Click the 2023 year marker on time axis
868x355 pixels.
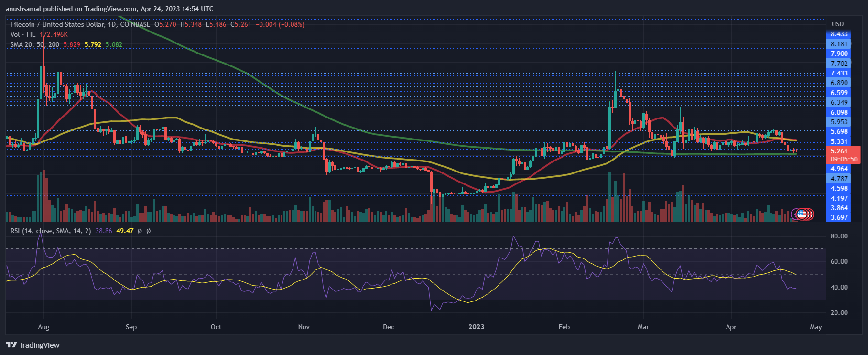click(x=476, y=327)
